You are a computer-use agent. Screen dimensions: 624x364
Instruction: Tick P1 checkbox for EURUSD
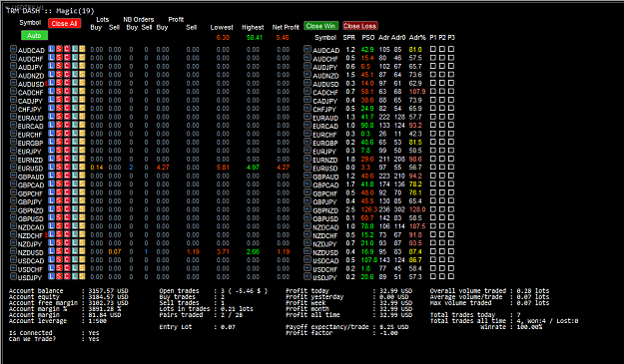point(433,168)
